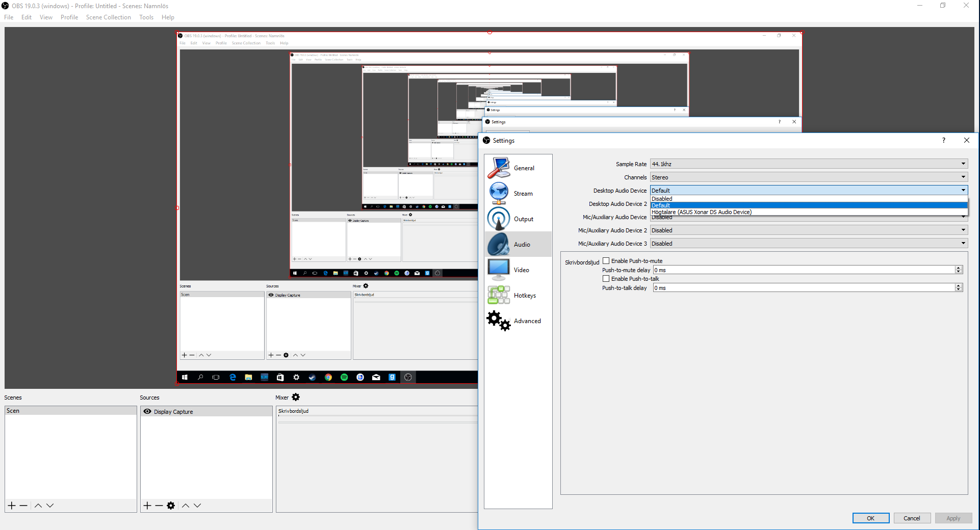This screenshot has height=530, width=980.
Task: Click the Settings dialog help question mark
Action: (944, 140)
